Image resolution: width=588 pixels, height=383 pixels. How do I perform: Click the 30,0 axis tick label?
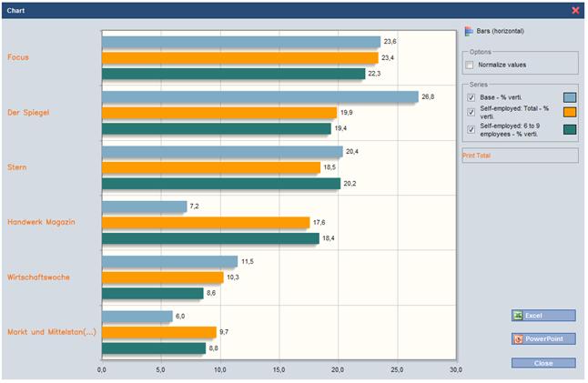[x=456, y=370]
